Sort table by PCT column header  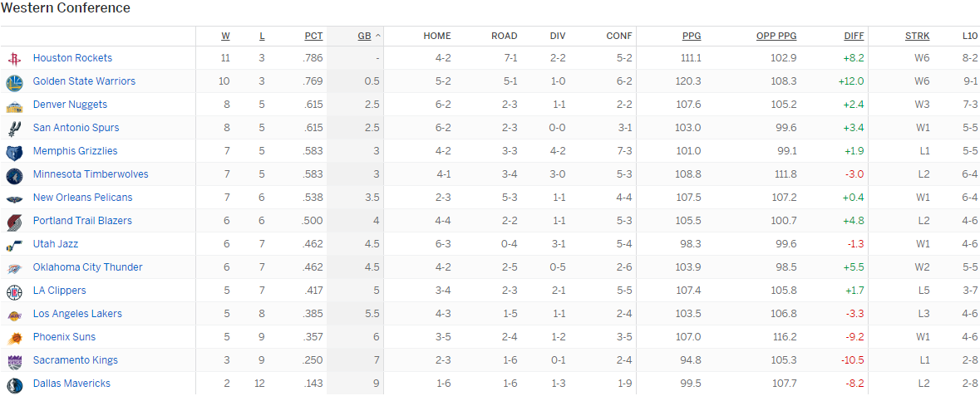pyautogui.click(x=313, y=36)
